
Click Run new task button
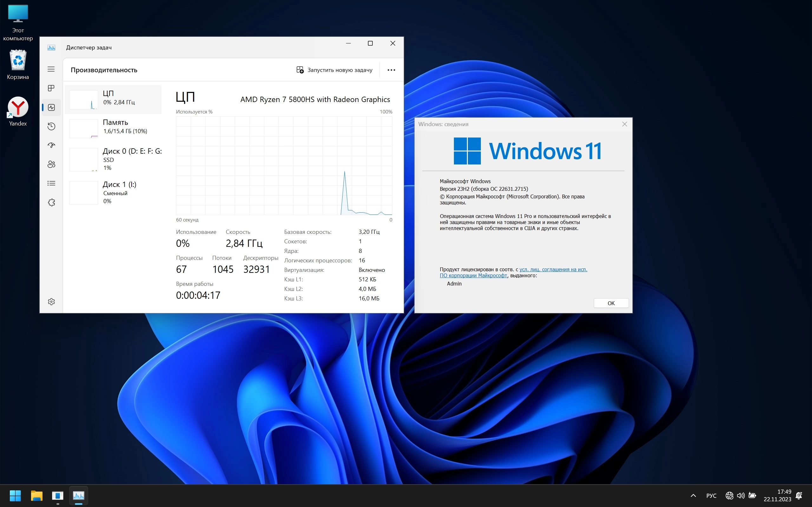click(x=334, y=70)
